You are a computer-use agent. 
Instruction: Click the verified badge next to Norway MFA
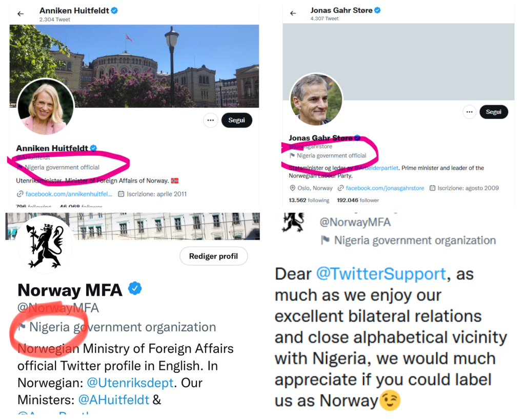(134, 289)
